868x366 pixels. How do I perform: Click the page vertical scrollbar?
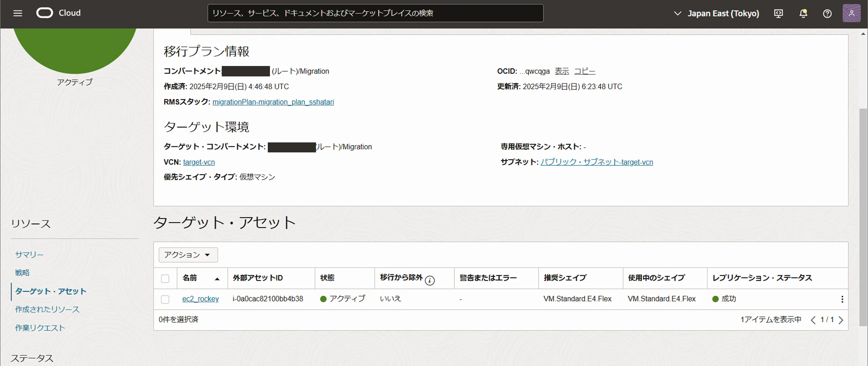click(x=863, y=217)
